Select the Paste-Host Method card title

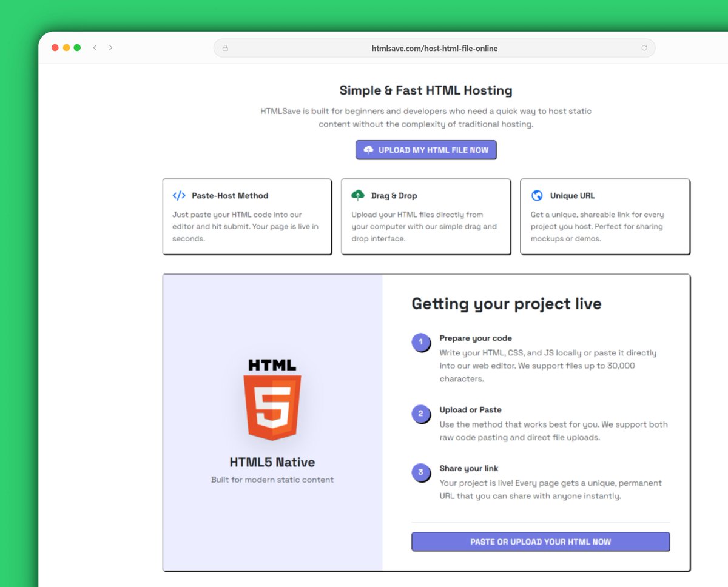(x=230, y=195)
